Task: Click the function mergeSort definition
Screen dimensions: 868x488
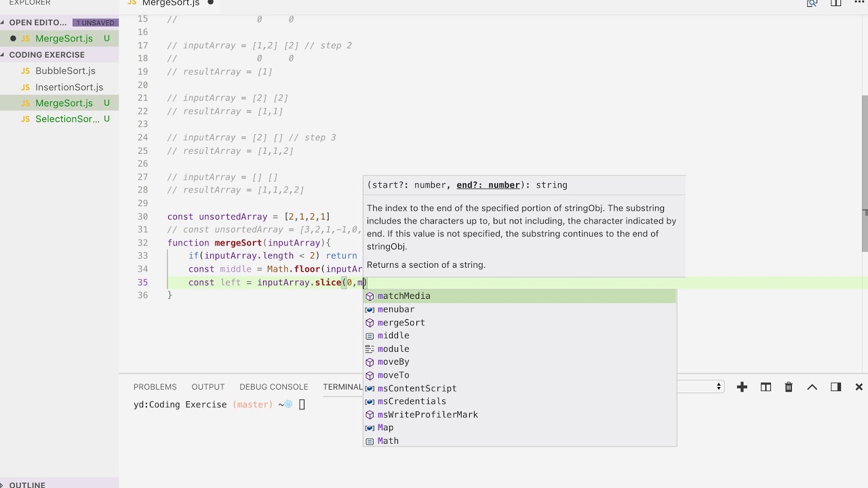Action: click(x=249, y=243)
